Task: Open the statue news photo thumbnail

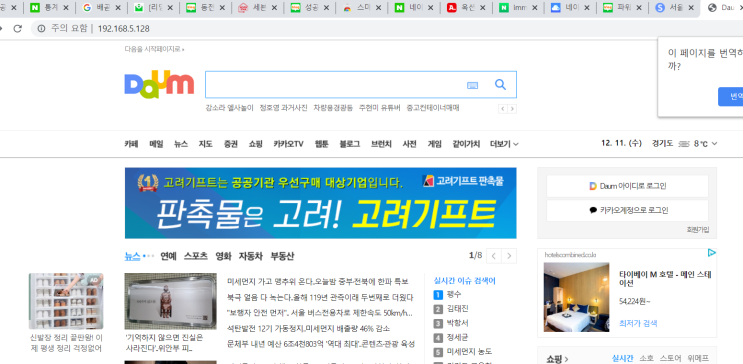Action: coord(171,301)
